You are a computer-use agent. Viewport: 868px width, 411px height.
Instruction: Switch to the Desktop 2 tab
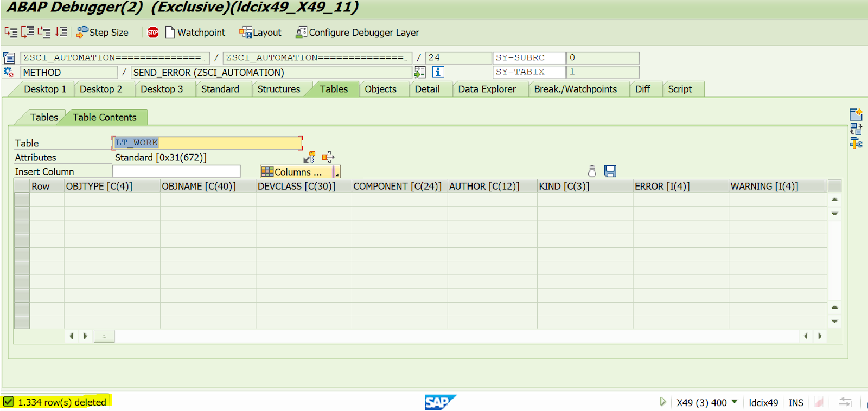[x=101, y=89]
